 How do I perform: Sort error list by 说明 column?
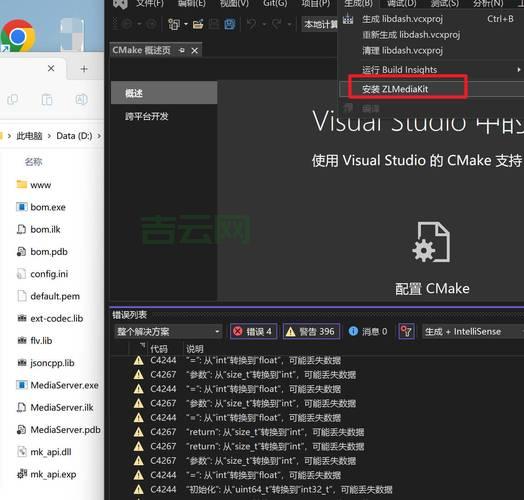coord(194,349)
